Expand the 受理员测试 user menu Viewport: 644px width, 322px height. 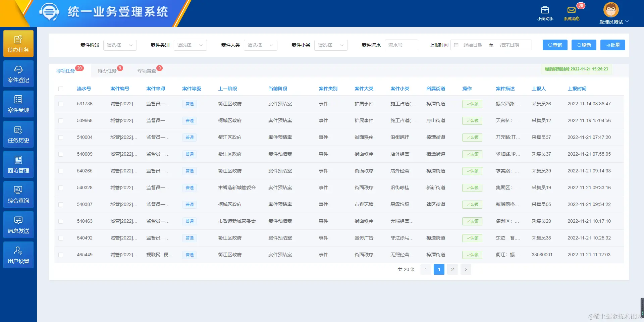point(614,22)
